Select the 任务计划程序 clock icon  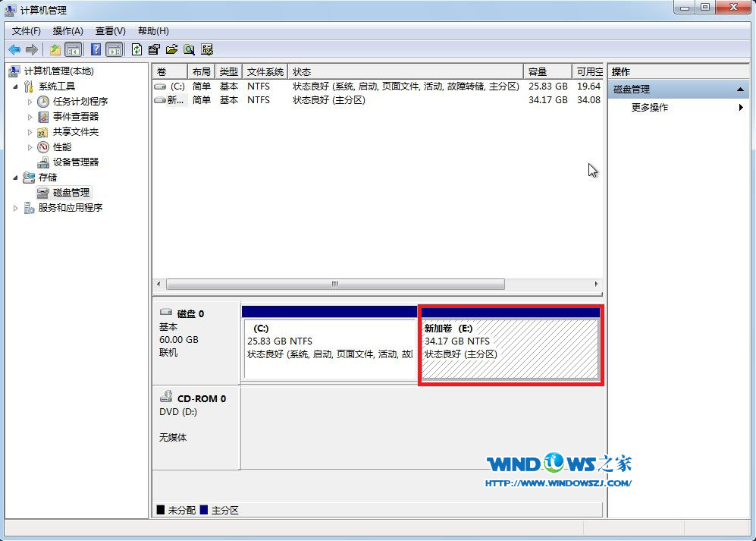(x=43, y=102)
